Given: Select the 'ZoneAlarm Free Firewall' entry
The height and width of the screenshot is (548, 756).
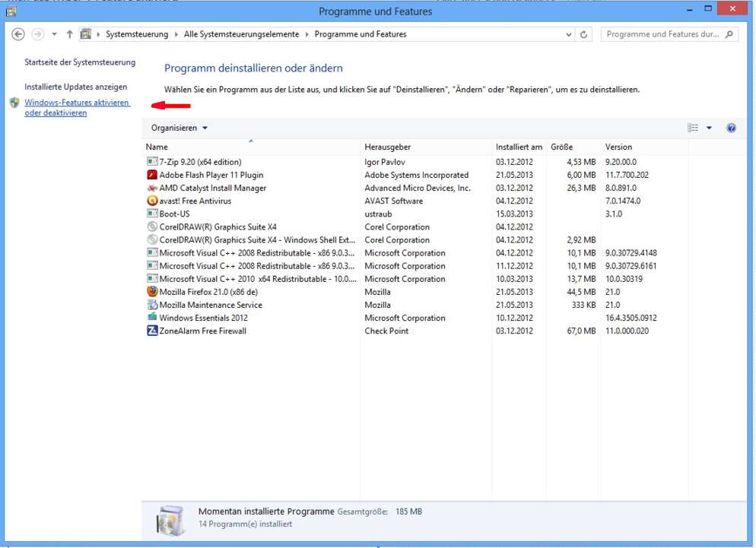Looking at the screenshot, I should click(203, 331).
